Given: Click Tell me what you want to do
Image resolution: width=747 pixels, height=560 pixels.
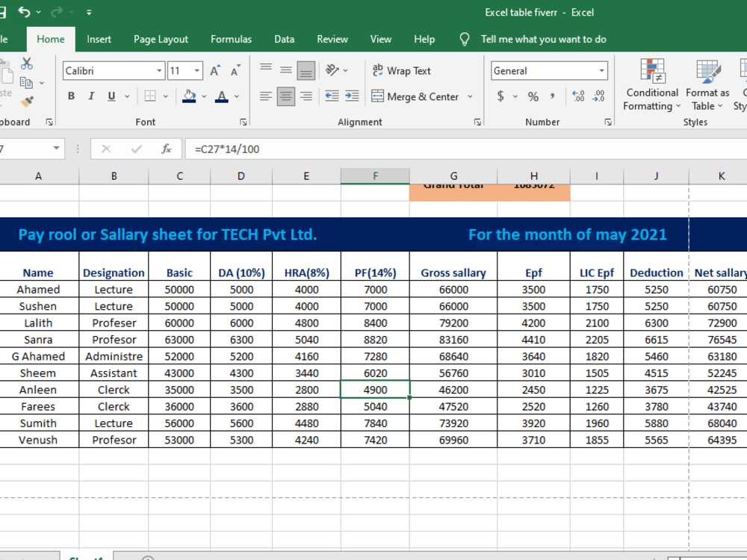Looking at the screenshot, I should click(x=544, y=39).
